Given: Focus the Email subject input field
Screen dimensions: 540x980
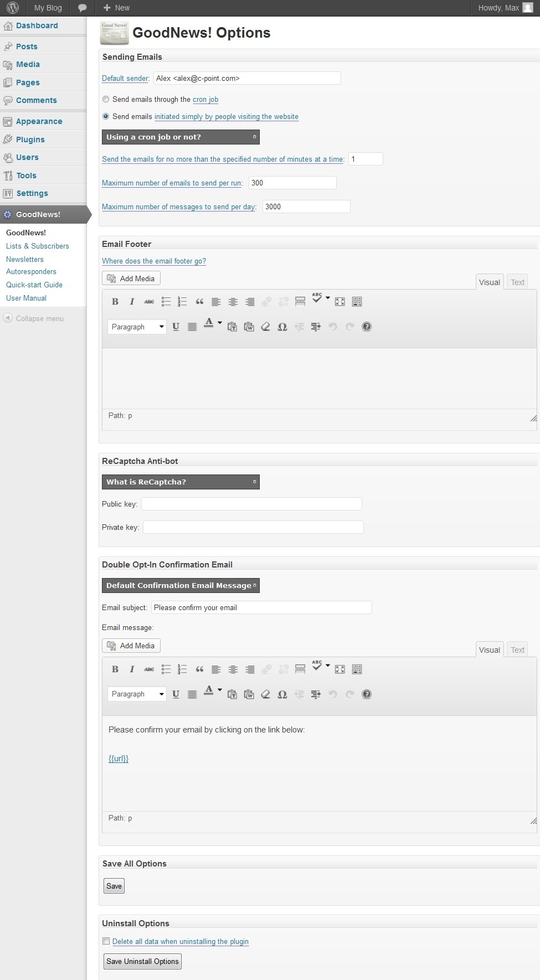Looking at the screenshot, I should 261,607.
